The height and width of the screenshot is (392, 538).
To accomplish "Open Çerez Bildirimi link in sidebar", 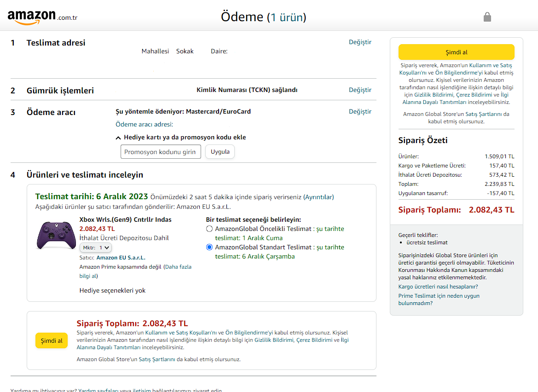I will pos(474,95).
